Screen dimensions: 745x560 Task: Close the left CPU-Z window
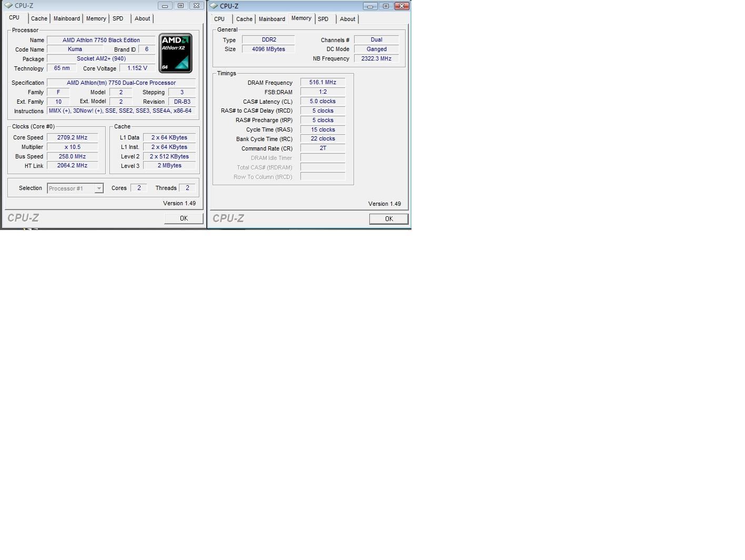[x=196, y=6]
